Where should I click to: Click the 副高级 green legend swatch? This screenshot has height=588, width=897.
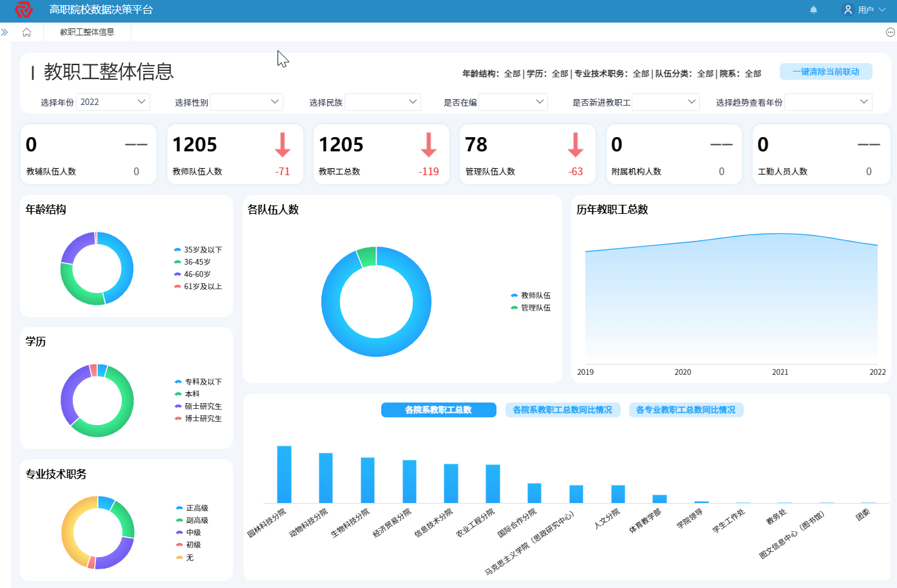[x=179, y=520]
